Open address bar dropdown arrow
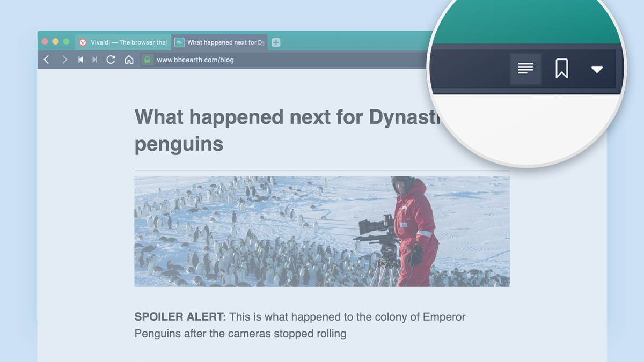Image resolution: width=644 pixels, height=362 pixels. click(597, 69)
